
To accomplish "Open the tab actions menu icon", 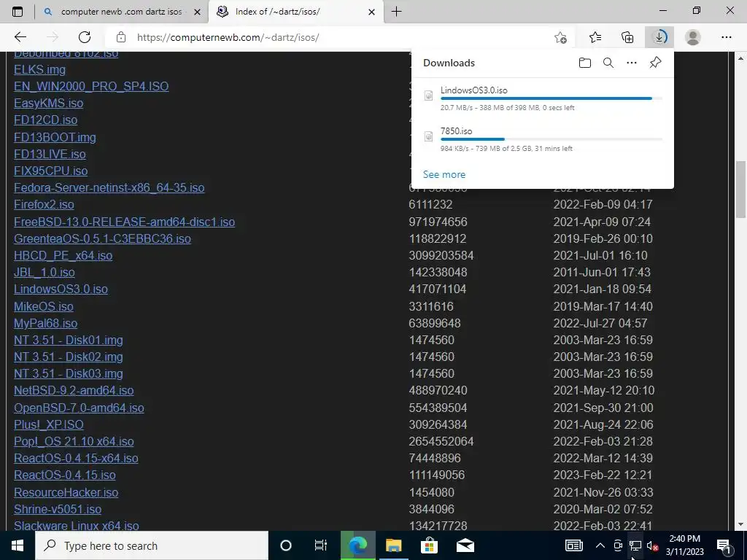I will [x=18, y=12].
